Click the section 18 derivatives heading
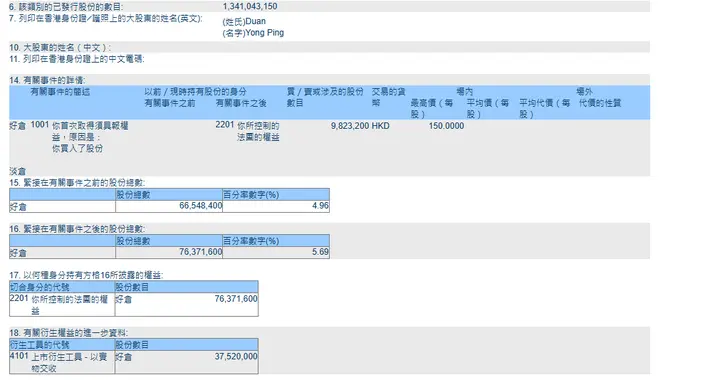Viewport: 720px width, 380px height. click(x=69, y=333)
